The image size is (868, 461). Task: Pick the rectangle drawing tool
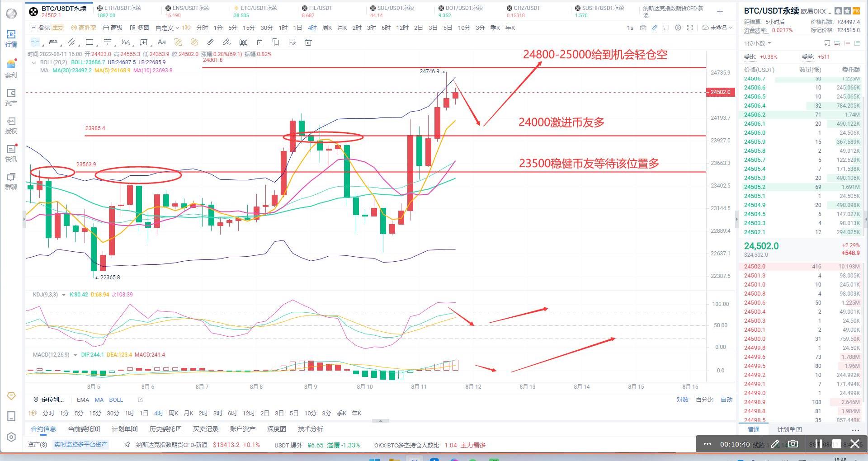[90, 42]
